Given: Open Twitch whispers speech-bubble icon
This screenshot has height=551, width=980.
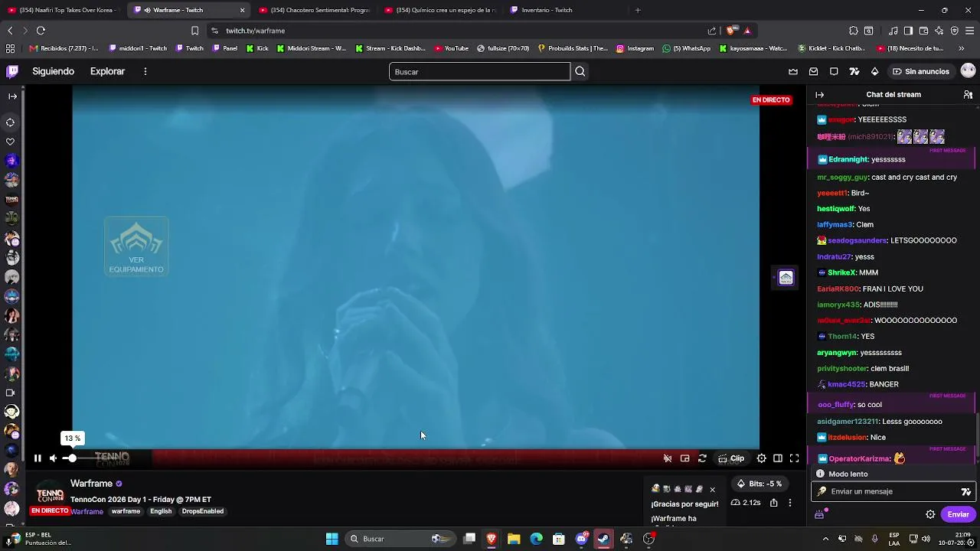Looking at the screenshot, I should 834,71.
